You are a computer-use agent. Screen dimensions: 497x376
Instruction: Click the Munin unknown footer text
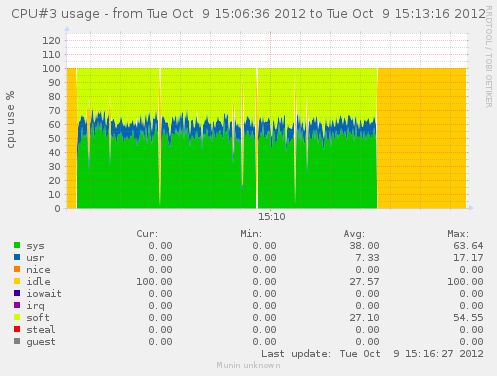(x=248, y=365)
